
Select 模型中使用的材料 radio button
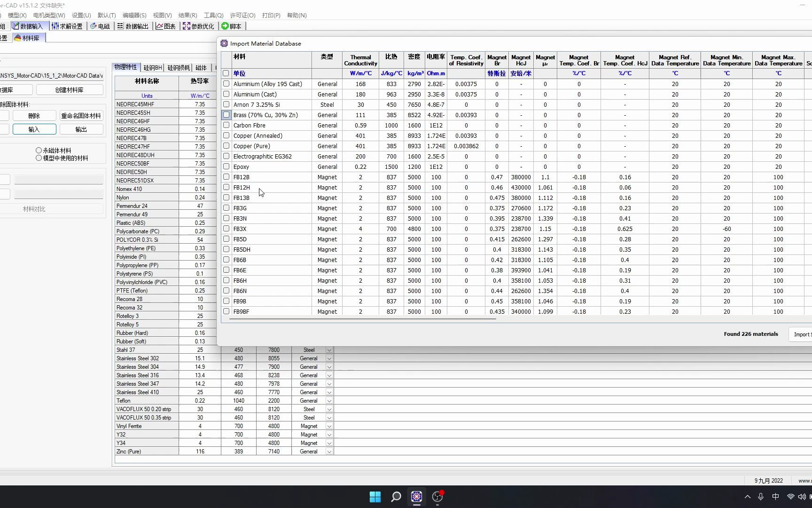(x=39, y=158)
